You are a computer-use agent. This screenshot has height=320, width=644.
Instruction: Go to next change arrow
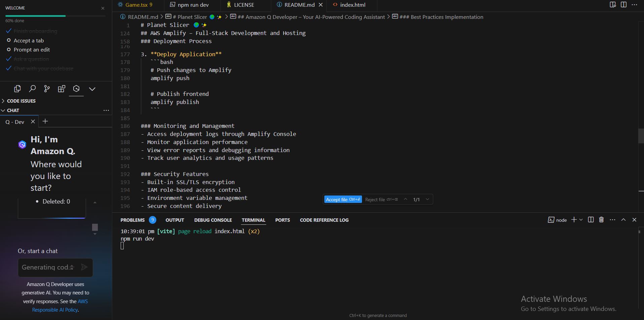(x=428, y=199)
